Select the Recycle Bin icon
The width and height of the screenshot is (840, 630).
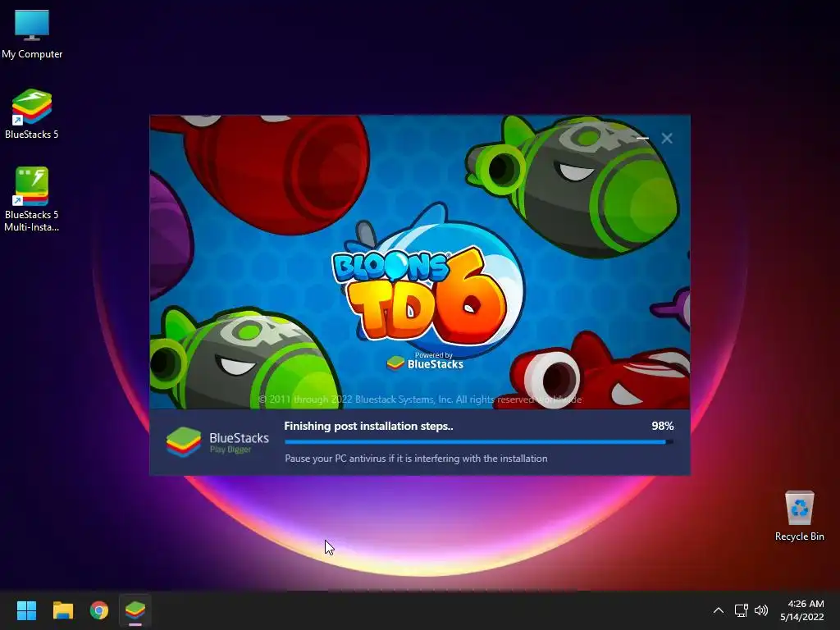[799, 516]
